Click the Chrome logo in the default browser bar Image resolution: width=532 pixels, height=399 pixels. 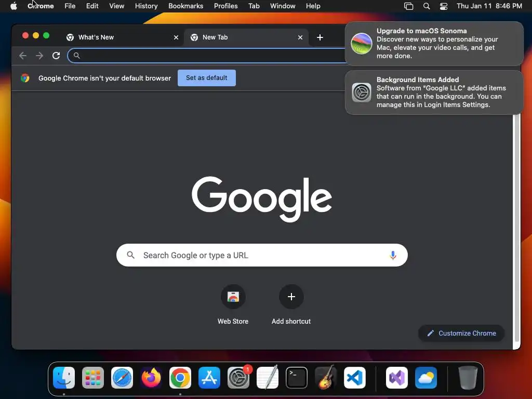pyautogui.click(x=25, y=78)
